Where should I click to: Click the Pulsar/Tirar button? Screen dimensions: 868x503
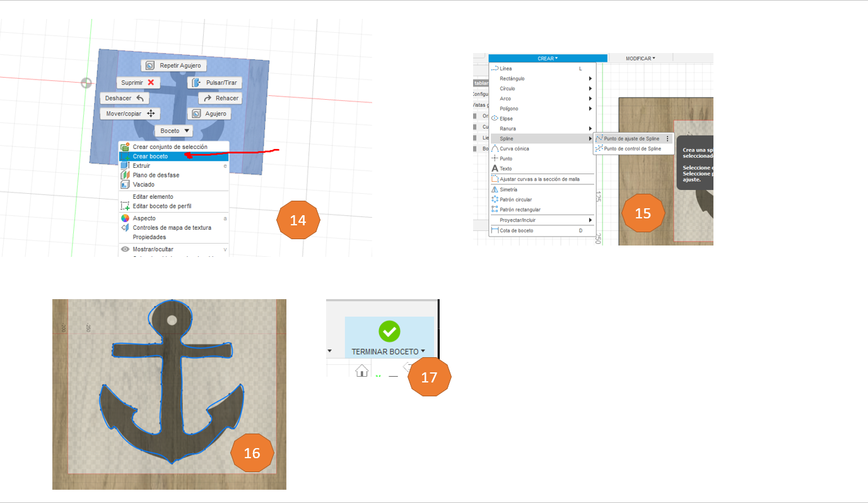(215, 83)
